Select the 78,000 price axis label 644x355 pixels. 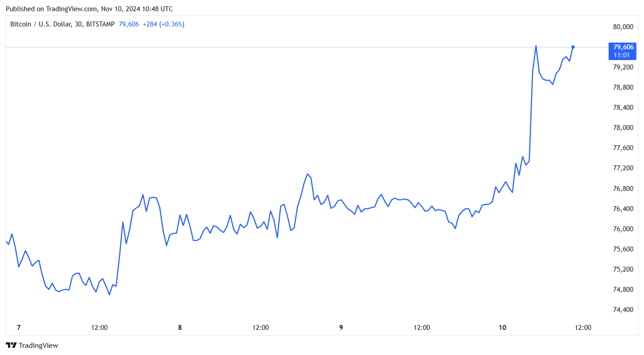(x=623, y=128)
